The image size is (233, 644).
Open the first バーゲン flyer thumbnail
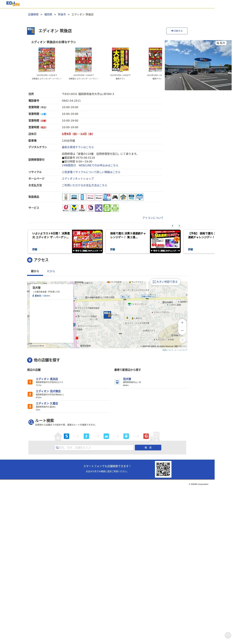(x=47, y=60)
